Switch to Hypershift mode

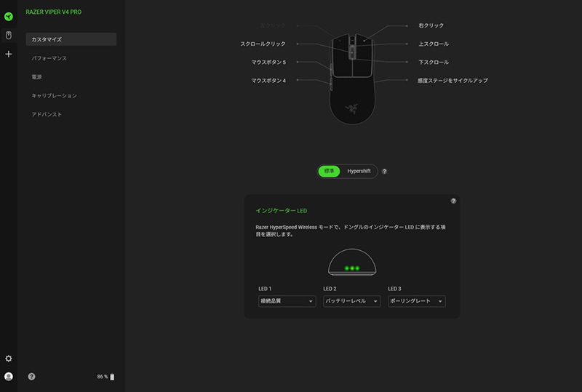[x=359, y=171]
